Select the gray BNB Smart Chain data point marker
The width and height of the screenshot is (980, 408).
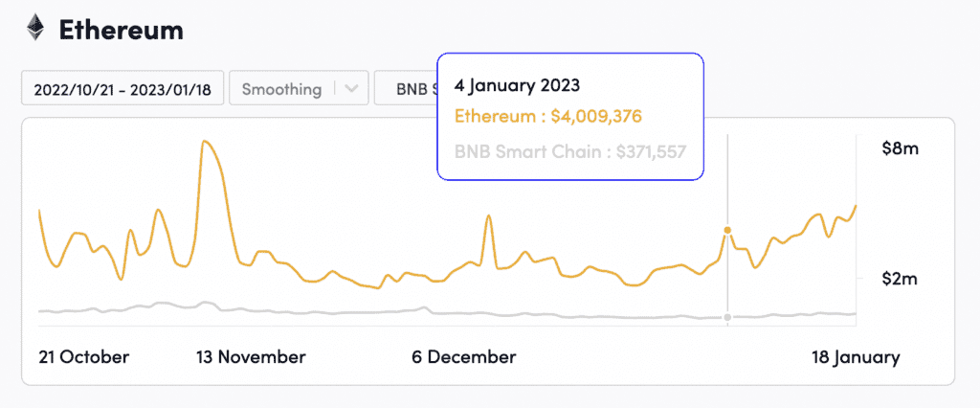(727, 317)
